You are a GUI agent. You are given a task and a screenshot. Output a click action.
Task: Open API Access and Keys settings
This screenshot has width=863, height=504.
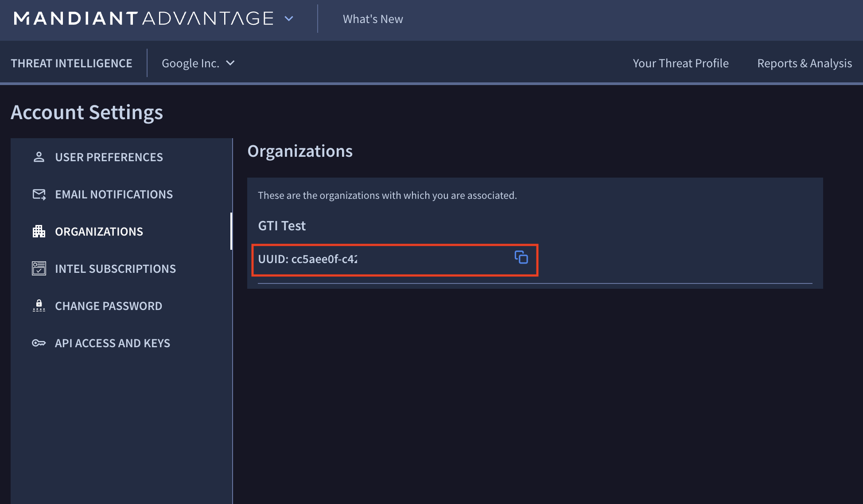[x=113, y=343]
